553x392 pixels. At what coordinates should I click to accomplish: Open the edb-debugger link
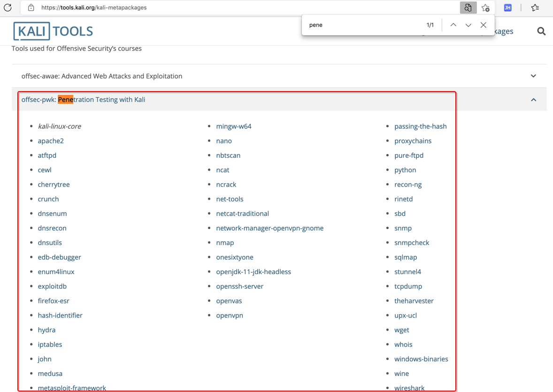[x=60, y=257]
